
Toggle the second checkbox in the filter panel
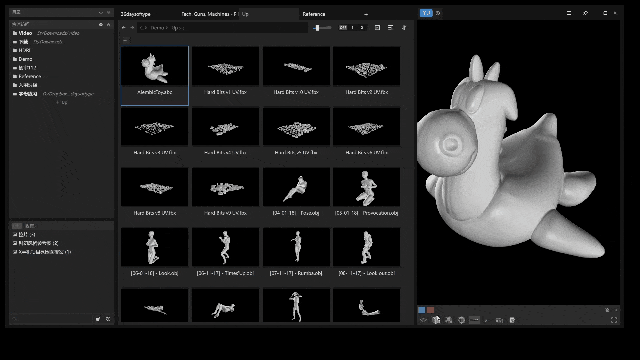pyautogui.click(x=15, y=243)
